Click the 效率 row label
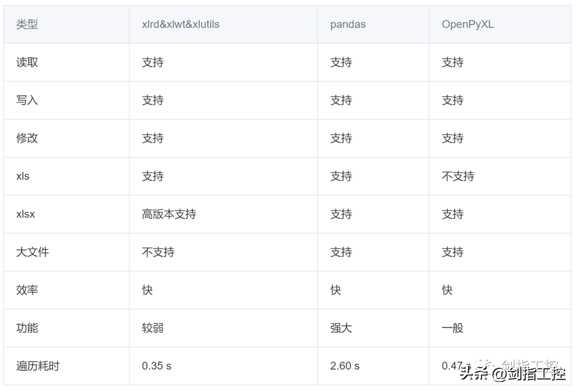 (27, 290)
